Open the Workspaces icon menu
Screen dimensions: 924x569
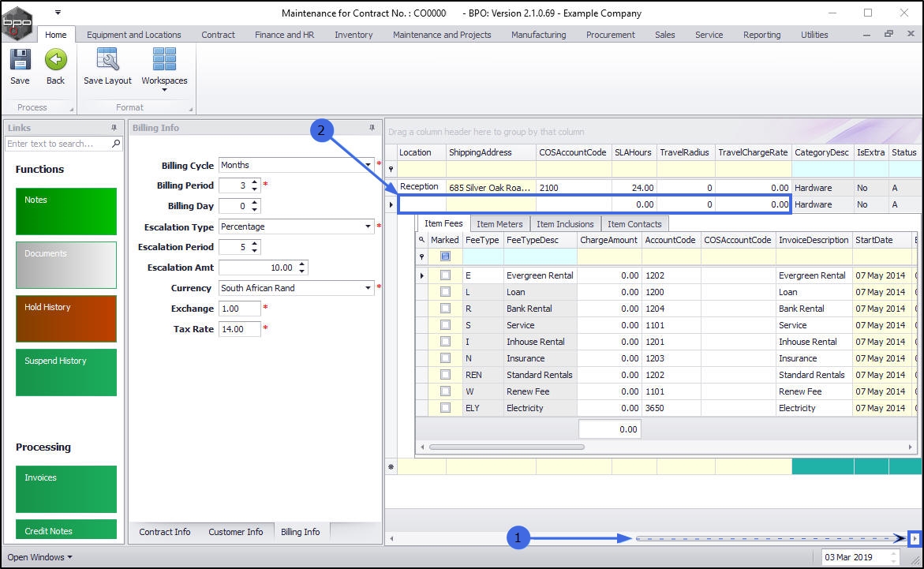(x=164, y=62)
